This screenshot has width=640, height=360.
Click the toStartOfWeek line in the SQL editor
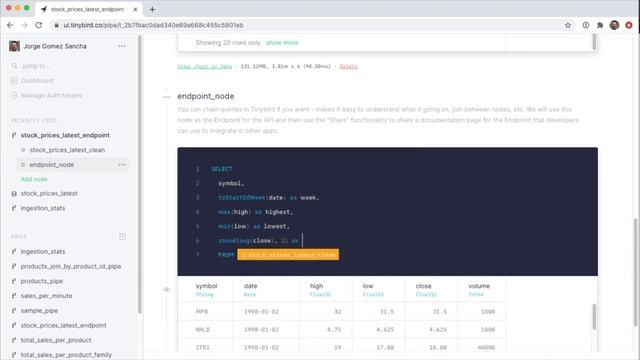click(268, 198)
